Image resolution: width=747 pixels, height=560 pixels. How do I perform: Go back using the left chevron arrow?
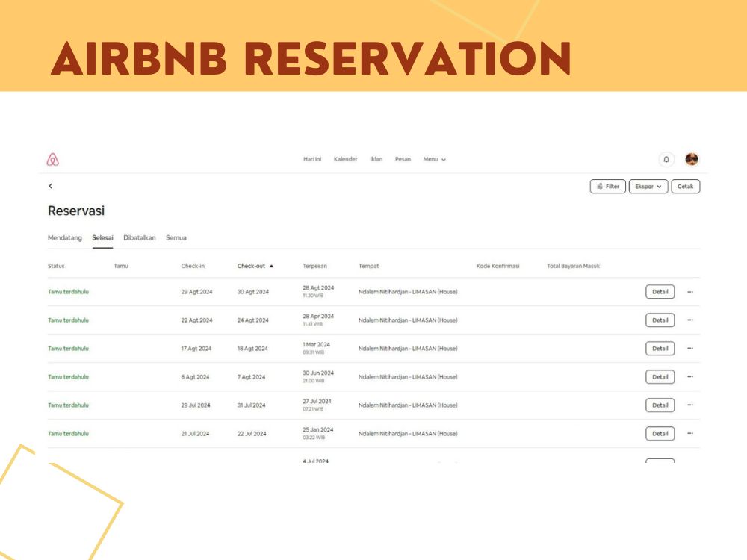tap(51, 186)
